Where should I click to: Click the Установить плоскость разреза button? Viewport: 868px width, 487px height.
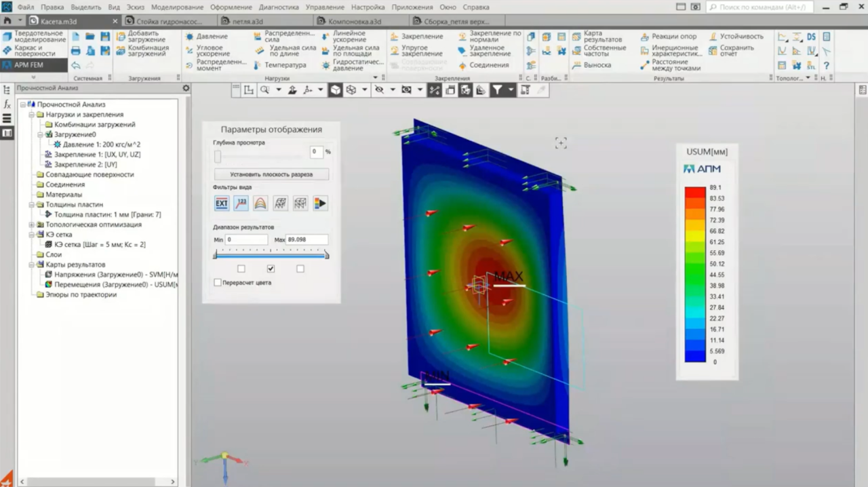[x=271, y=174]
